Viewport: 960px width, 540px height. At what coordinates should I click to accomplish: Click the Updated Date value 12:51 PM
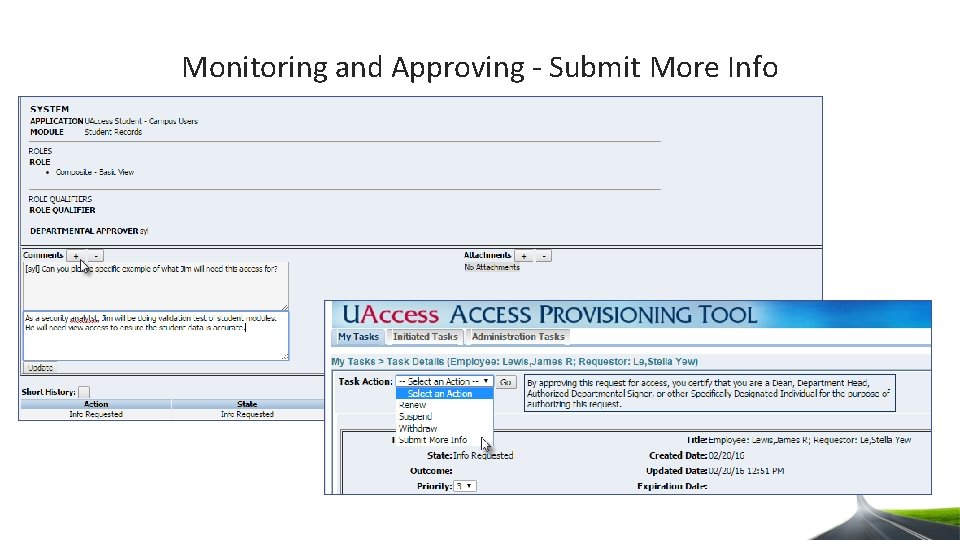(x=766, y=471)
